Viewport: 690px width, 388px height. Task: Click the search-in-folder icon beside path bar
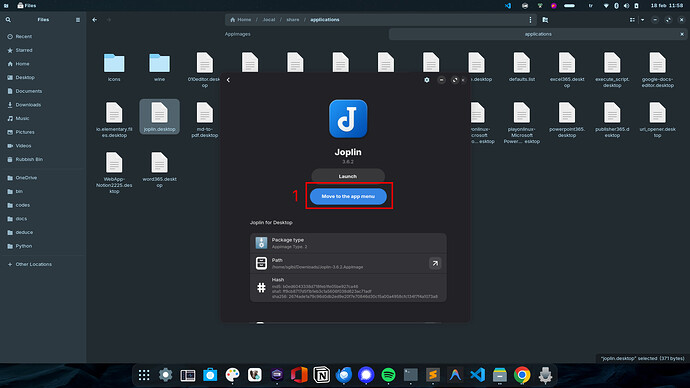tap(545, 20)
